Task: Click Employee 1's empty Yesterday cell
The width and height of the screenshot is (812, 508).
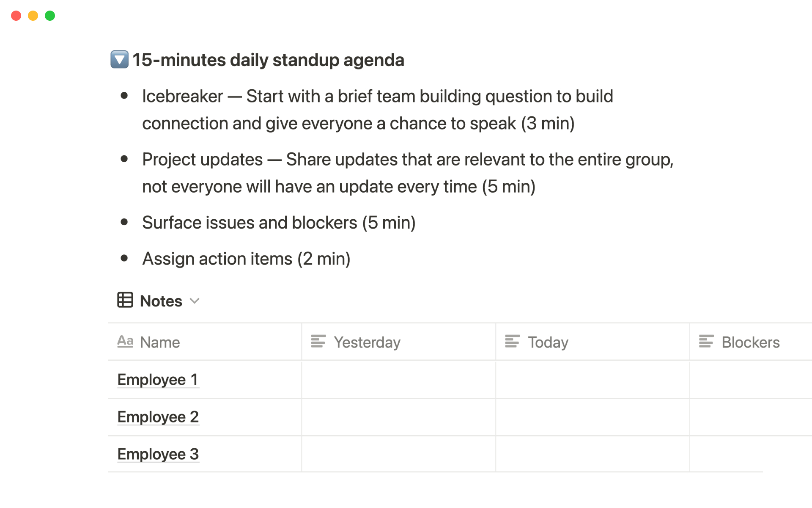Action: (x=398, y=380)
